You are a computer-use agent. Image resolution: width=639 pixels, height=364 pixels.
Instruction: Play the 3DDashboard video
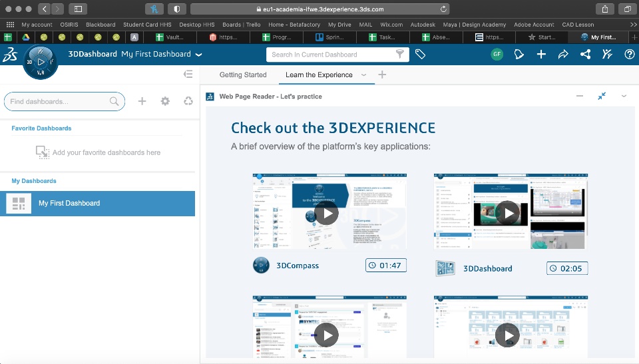[507, 213]
